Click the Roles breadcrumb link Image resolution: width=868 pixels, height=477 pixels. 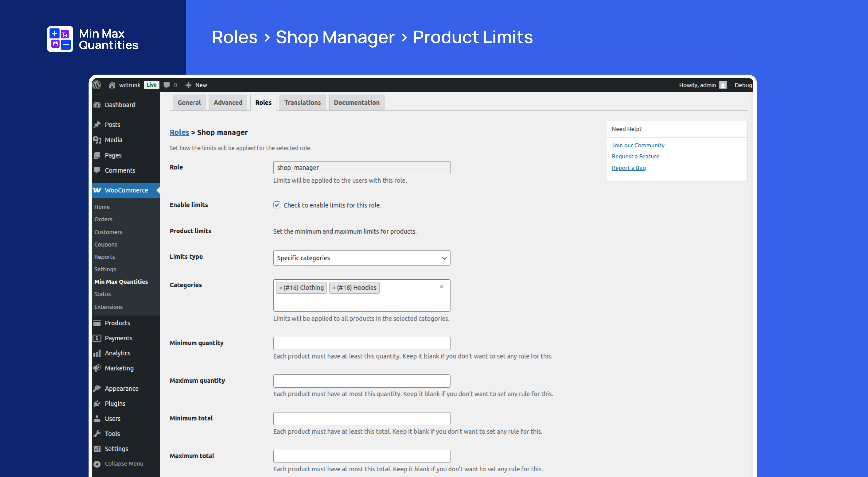tap(179, 132)
